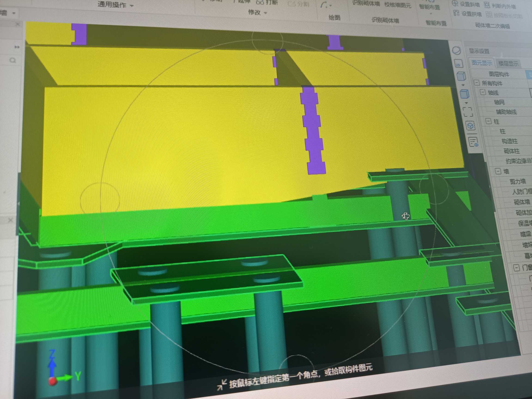Click the local 3D dashed-box cube icon
Viewport: 532px width, 399px height.
pos(470,126)
